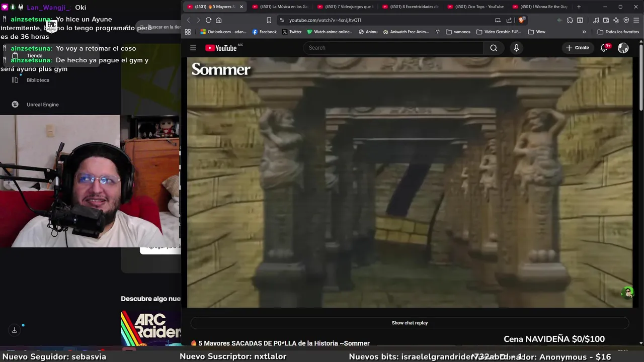Open the Brave sidebar panel toggle
Viewport: 644px width, 362px height.
tap(580, 20)
